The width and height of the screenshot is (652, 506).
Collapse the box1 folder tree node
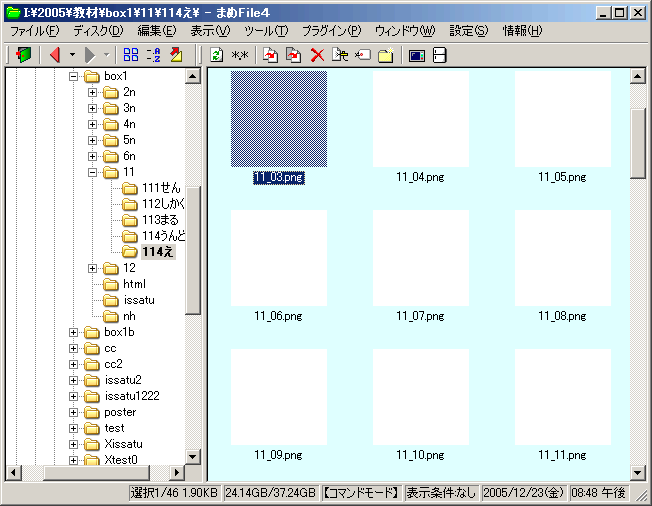(x=73, y=76)
